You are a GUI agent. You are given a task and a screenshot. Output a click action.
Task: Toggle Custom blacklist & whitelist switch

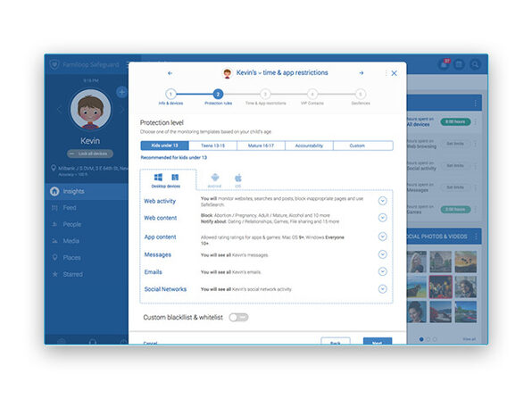[x=238, y=317]
